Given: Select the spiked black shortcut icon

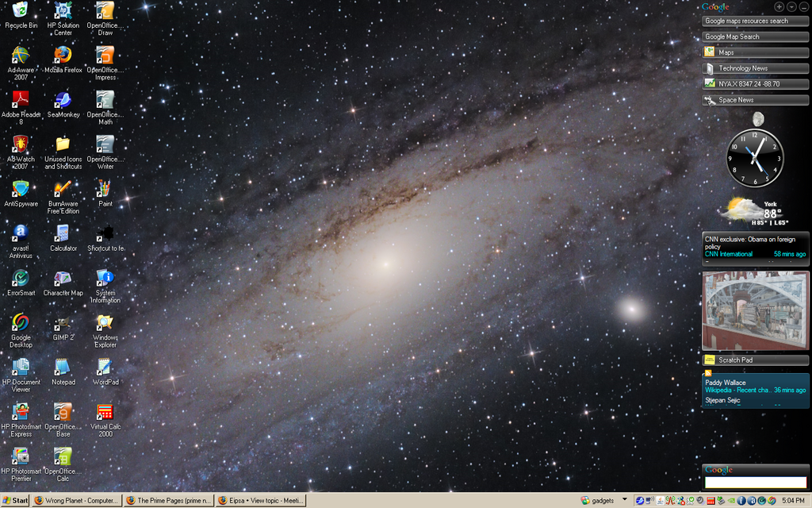Looking at the screenshot, I should tap(105, 237).
